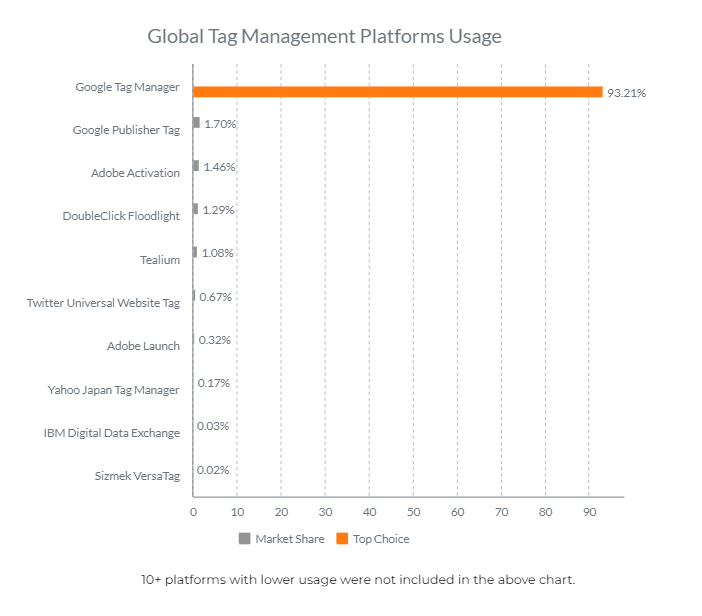This screenshot has width=702, height=616.
Task: Click the x-axis tick label 80
Action: pyautogui.click(x=545, y=512)
